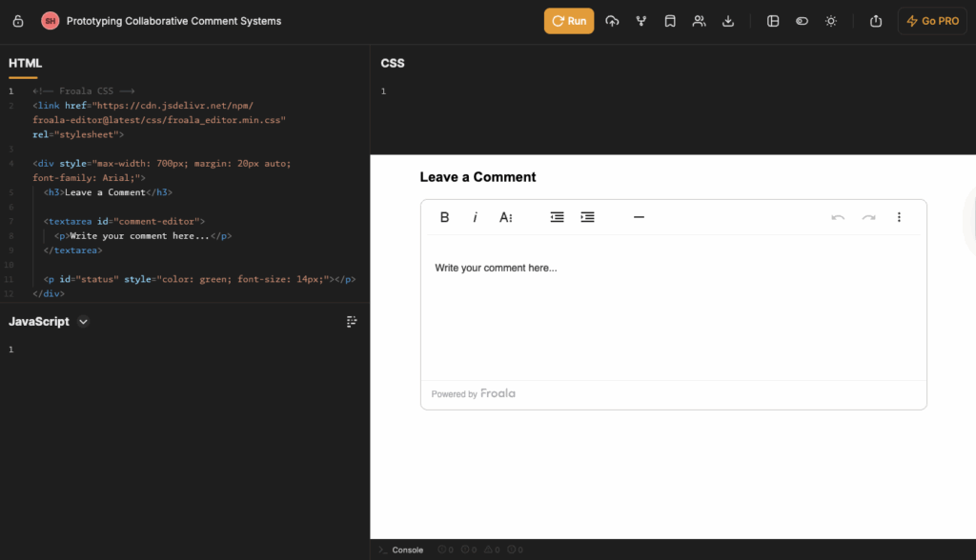Click the textarea id="comment-editor" code line

point(124,222)
